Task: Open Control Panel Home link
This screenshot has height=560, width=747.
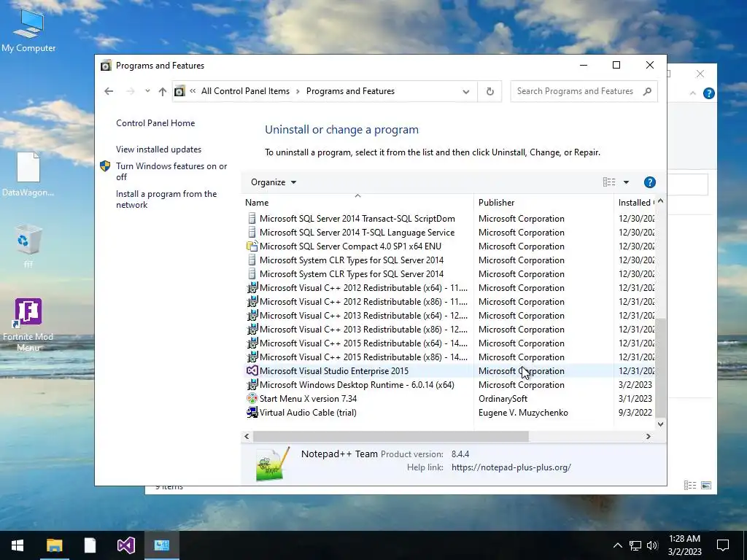Action: tap(155, 122)
